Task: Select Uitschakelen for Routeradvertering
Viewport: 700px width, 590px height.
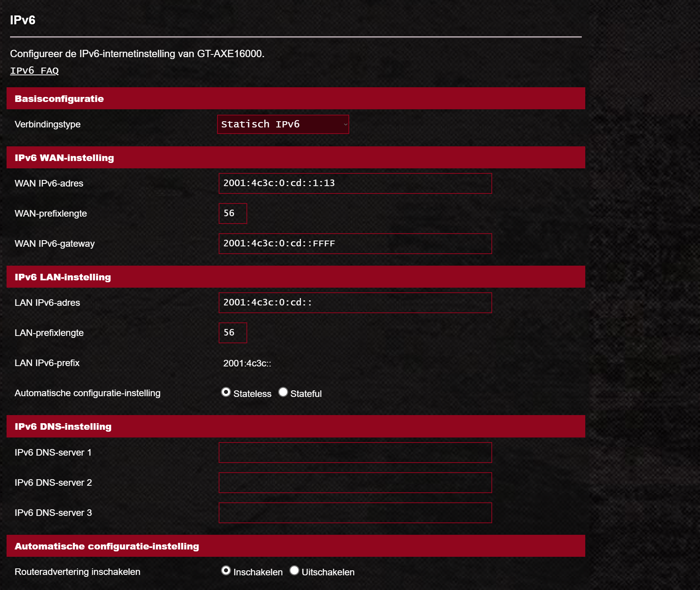Action: 294,571
